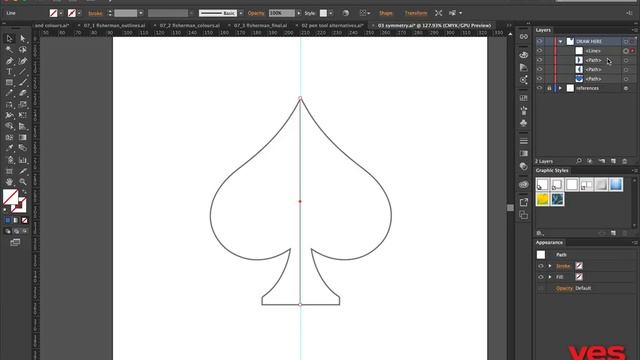Screen dimensions: 640x360
Task: Toggle Stroke visibility in Appearance panel
Action: (x=541, y=266)
